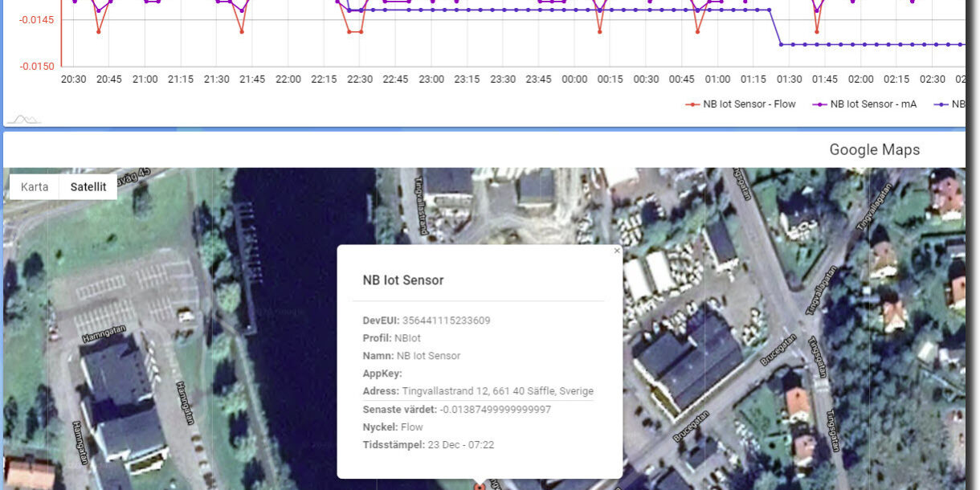Switch the map to Karta view

click(x=35, y=186)
